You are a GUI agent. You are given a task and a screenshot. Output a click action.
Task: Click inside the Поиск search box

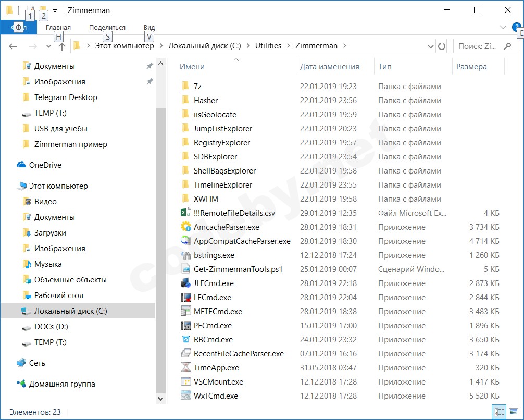tap(480, 46)
